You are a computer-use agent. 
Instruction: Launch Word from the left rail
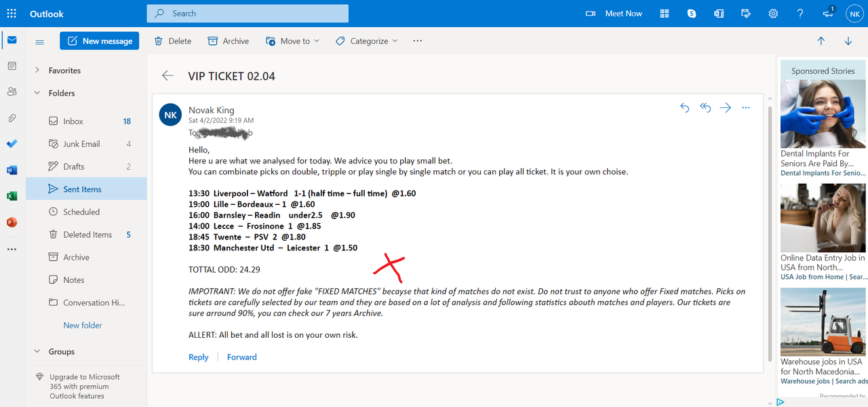(x=12, y=170)
